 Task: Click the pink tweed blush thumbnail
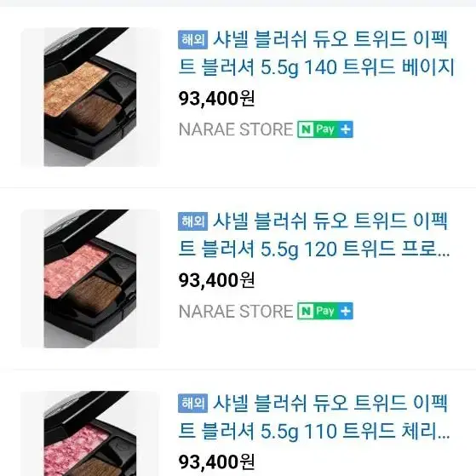point(90,278)
